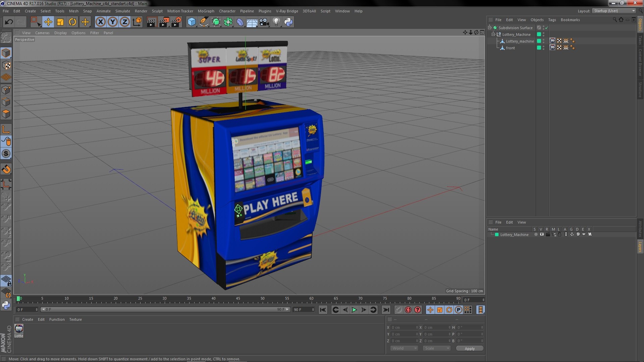Open the Spline pen tool
Image resolution: width=644 pixels, height=362 pixels.
tap(204, 22)
